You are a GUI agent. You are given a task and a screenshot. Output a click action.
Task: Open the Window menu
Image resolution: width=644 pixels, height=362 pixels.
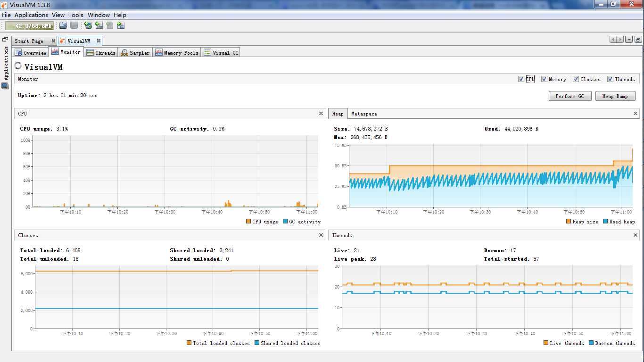pyautogui.click(x=99, y=15)
